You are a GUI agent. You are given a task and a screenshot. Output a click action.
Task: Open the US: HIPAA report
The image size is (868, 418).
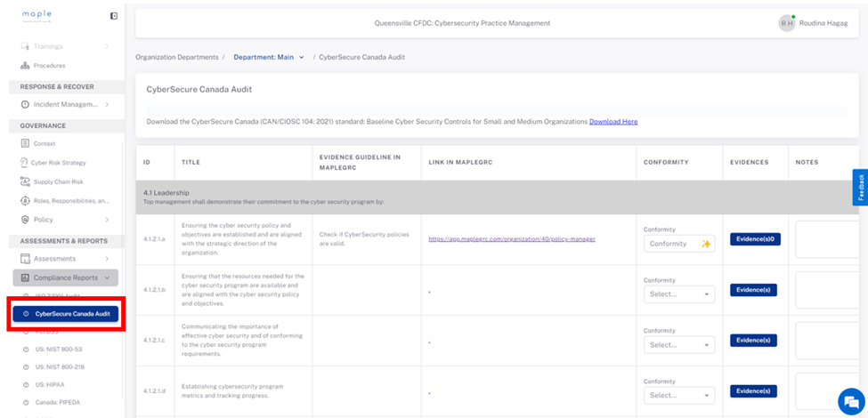50,384
